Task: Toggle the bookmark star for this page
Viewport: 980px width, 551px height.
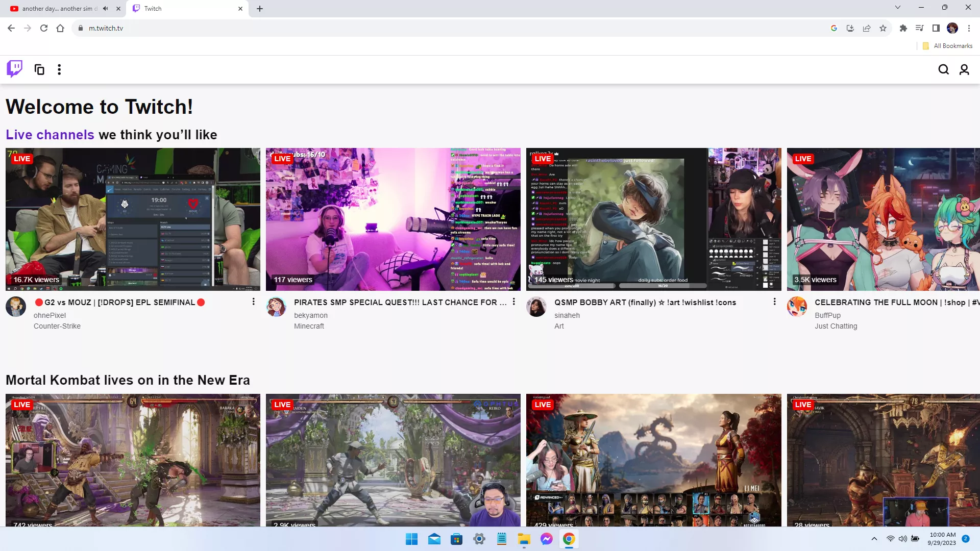Action: 883,28
